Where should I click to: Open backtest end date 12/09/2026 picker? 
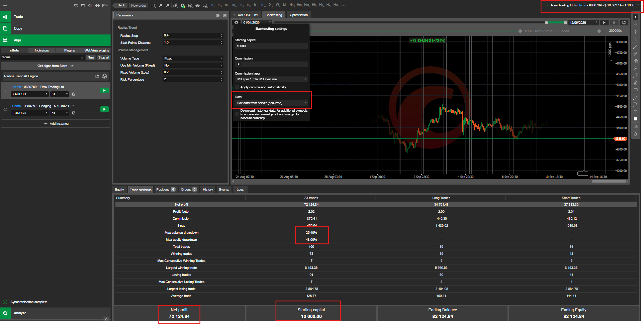(x=583, y=22)
